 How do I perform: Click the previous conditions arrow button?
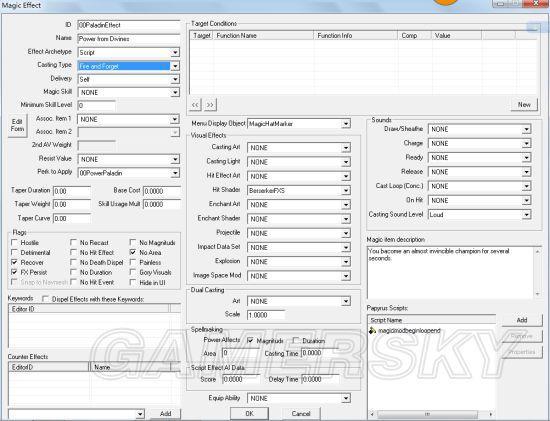[195, 105]
